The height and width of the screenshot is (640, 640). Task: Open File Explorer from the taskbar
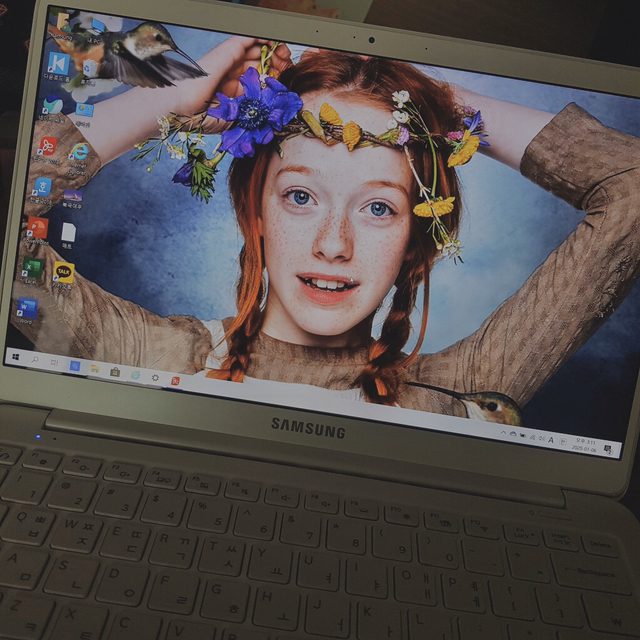pyautogui.click(x=95, y=369)
